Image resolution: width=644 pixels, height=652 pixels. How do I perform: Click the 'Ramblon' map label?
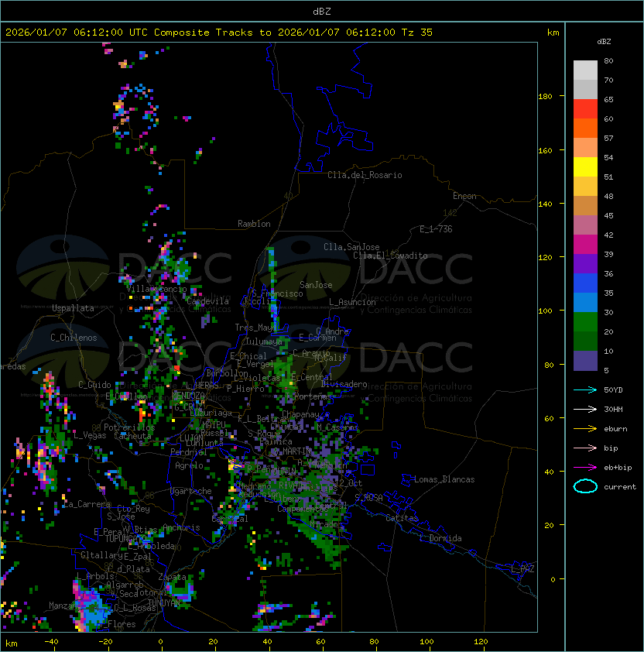[x=254, y=224]
